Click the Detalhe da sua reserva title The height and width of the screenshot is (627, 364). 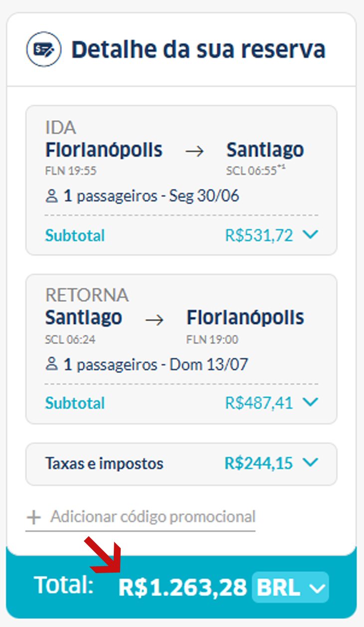coord(198,50)
